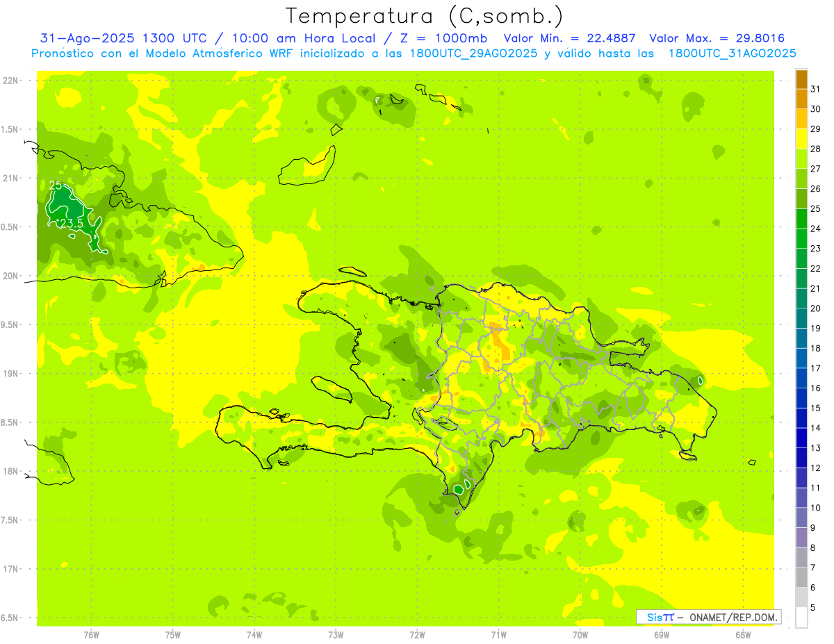Click the '12' value on the color legend
This screenshot has width=834, height=644.
(x=816, y=468)
